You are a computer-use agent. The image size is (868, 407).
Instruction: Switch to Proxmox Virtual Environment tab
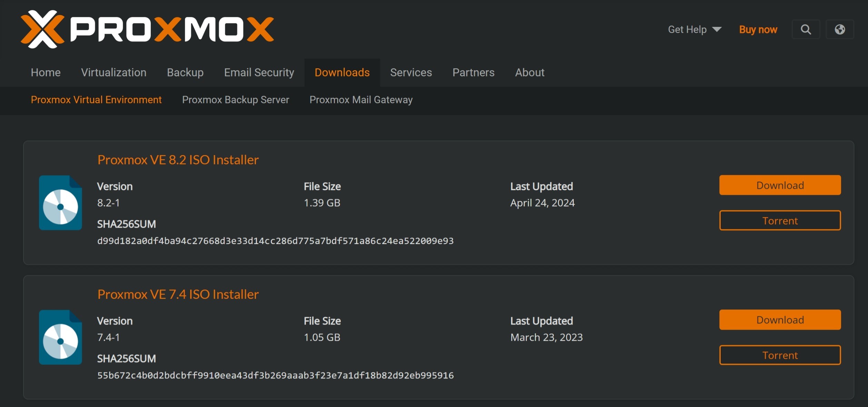point(96,100)
